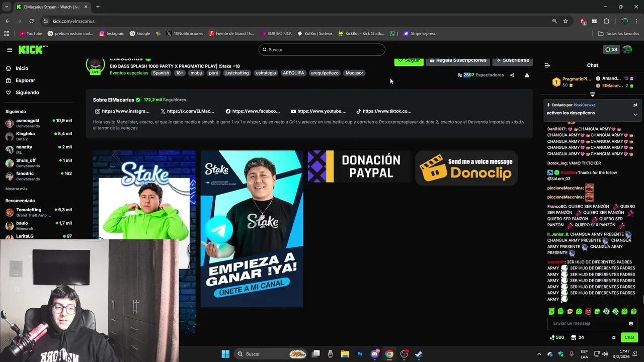The height and width of the screenshot is (362, 644).
Task: Share the stream with share icon
Action: (512, 75)
